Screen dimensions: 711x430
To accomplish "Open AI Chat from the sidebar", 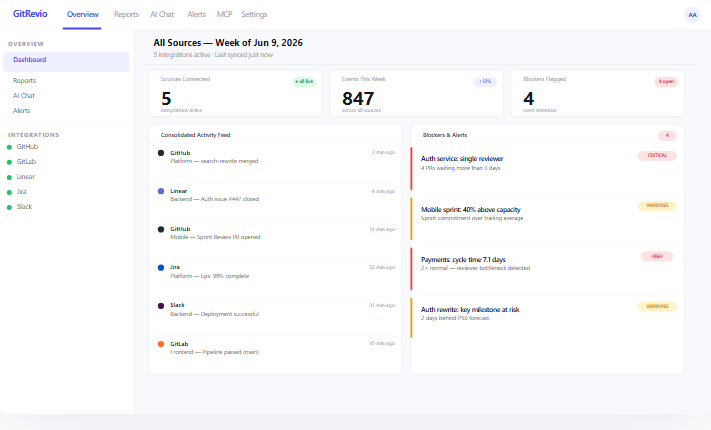I will [24, 96].
